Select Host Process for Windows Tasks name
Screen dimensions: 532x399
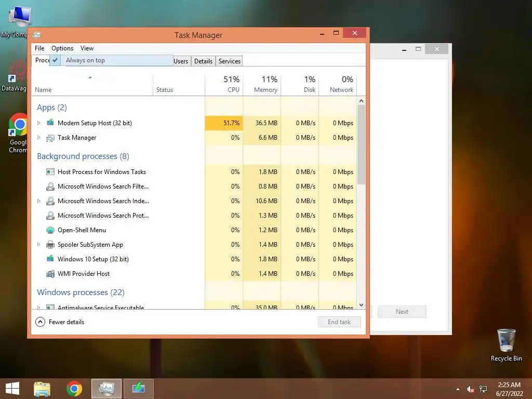[102, 171]
